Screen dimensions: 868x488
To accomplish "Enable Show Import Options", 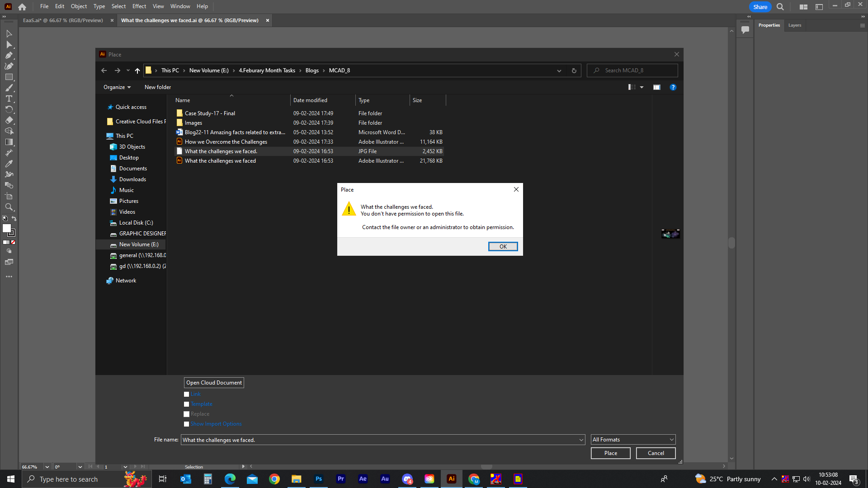I will (x=186, y=424).
